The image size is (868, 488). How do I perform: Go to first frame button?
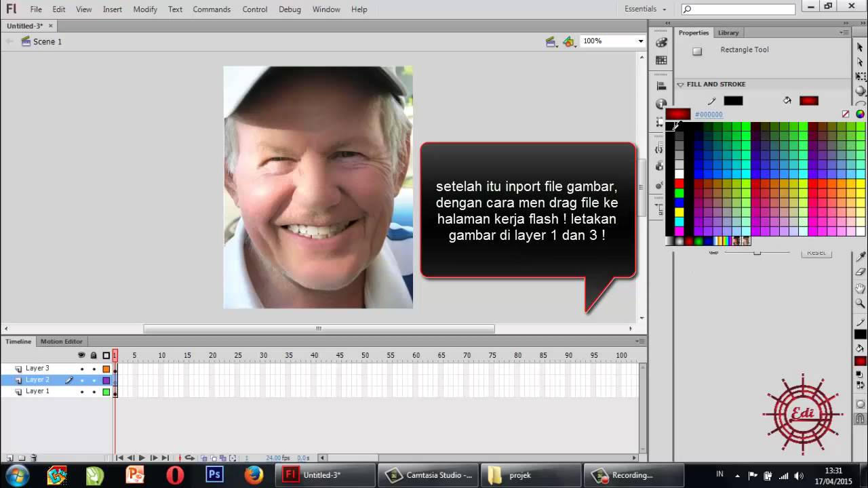click(119, 458)
